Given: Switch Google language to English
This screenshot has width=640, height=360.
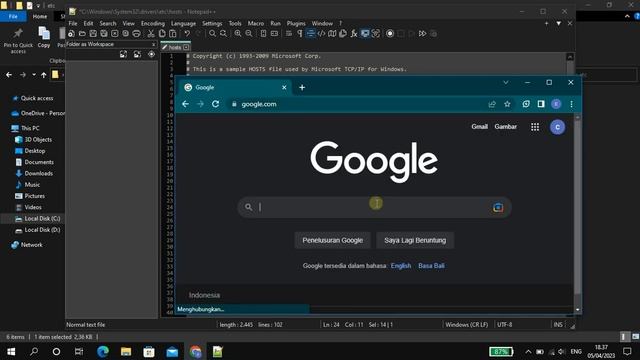Looking at the screenshot, I should [x=401, y=266].
